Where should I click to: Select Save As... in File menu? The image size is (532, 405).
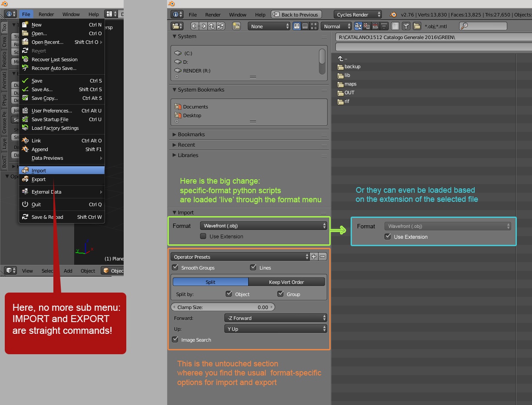coord(62,89)
